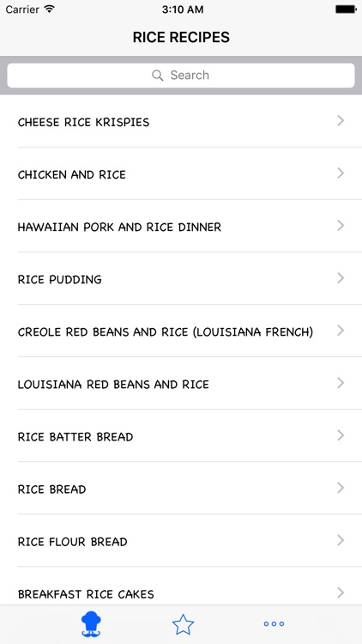Image resolution: width=362 pixels, height=644 pixels.
Task: Open the chef hat recipes tab
Action: tap(91, 624)
